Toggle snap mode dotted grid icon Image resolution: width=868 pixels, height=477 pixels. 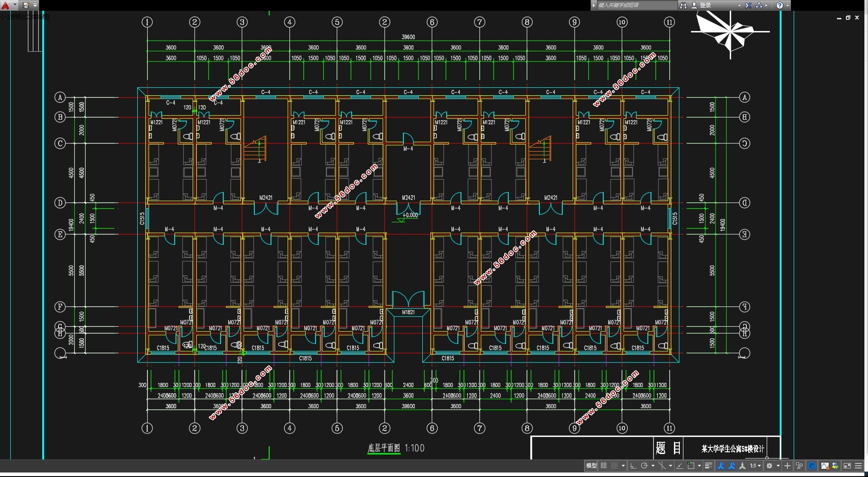point(615,466)
